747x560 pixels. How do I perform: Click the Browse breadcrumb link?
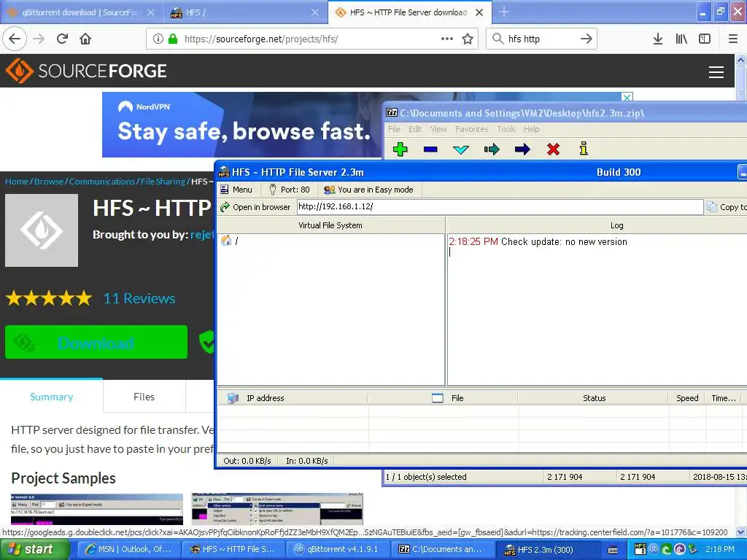pyautogui.click(x=49, y=182)
